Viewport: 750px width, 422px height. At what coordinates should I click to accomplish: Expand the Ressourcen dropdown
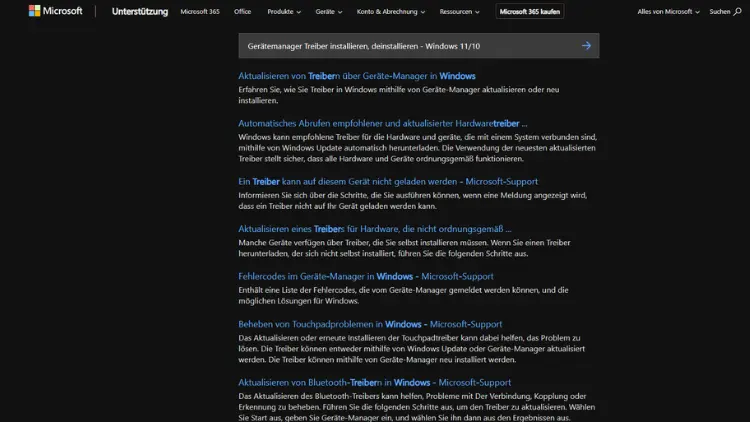[x=459, y=11]
